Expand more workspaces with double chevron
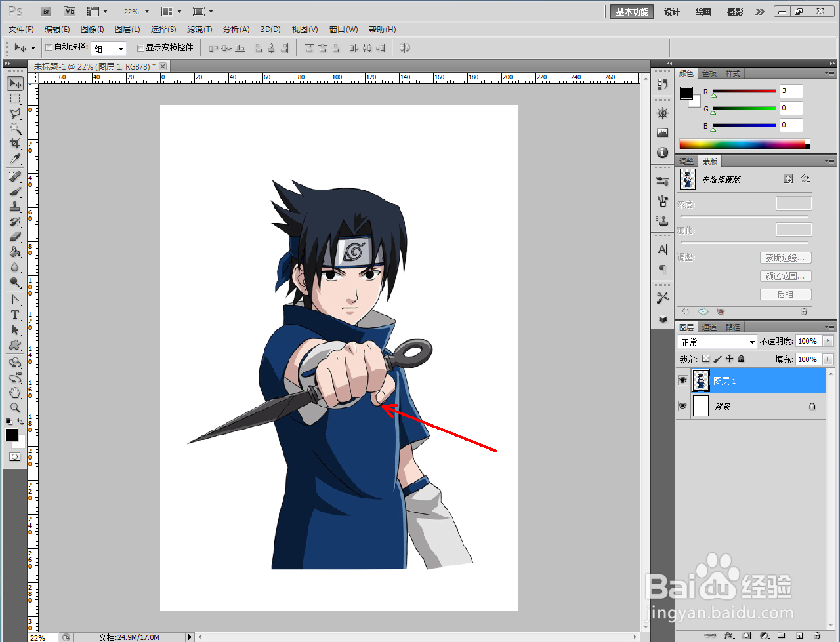Image resolution: width=840 pixels, height=642 pixels. click(760, 12)
